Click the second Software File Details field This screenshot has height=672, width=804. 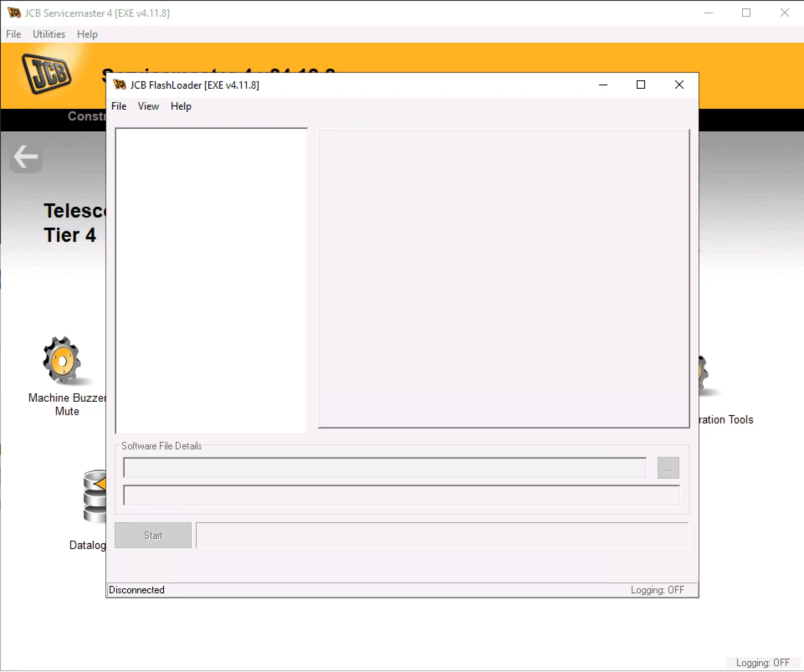tap(402, 495)
